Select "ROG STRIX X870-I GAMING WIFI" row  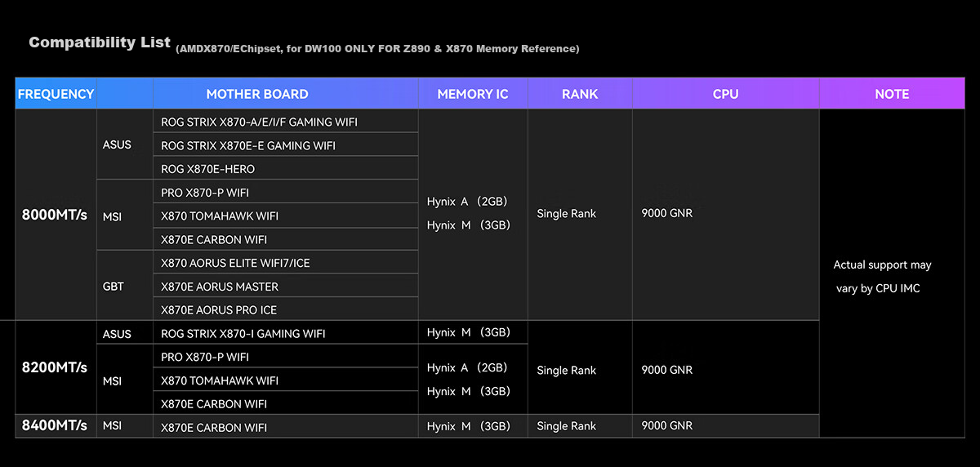[286, 333]
